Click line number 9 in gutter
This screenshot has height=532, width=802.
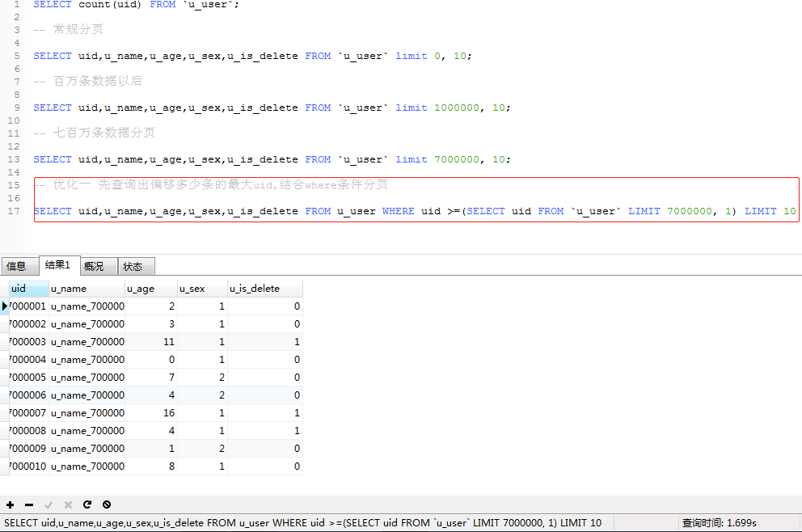[x=17, y=108]
